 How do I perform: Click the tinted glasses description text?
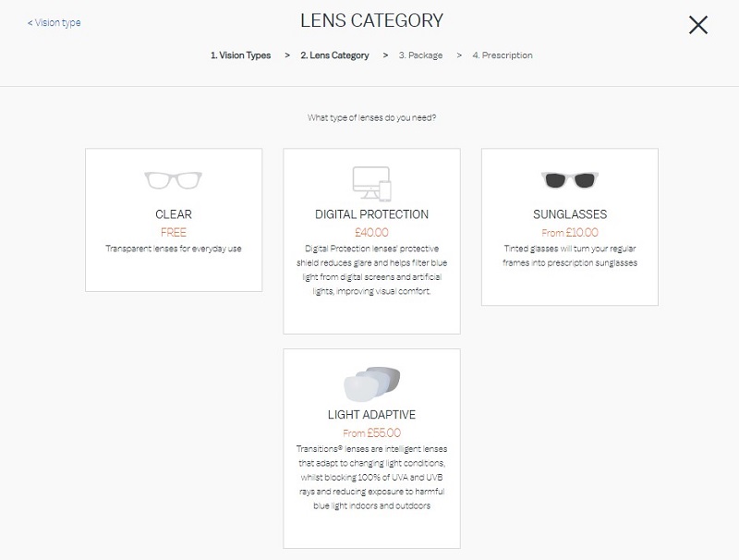click(x=570, y=255)
